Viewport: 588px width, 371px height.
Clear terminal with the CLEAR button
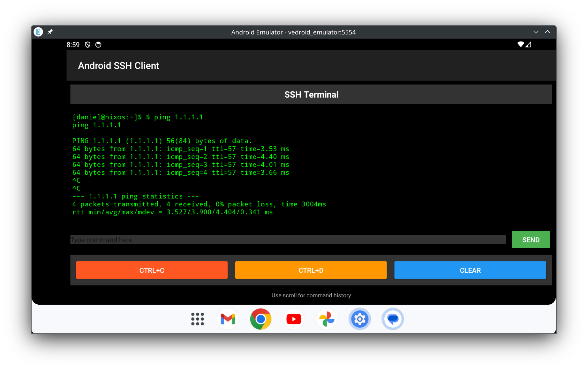(x=470, y=270)
